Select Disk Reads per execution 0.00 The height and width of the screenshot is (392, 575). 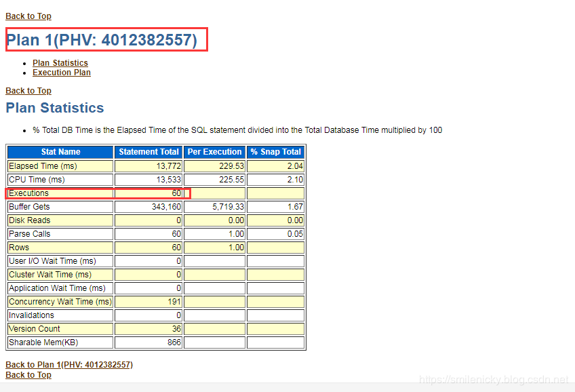pyautogui.click(x=236, y=220)
